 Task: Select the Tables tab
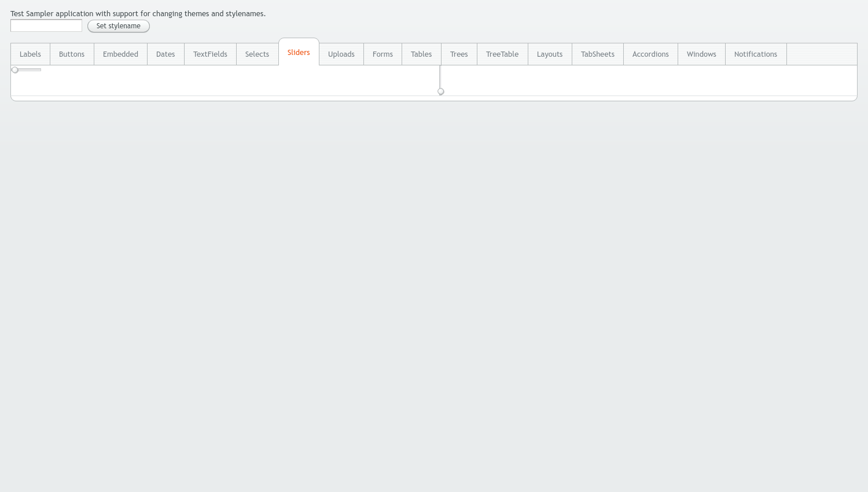point(421,54)
